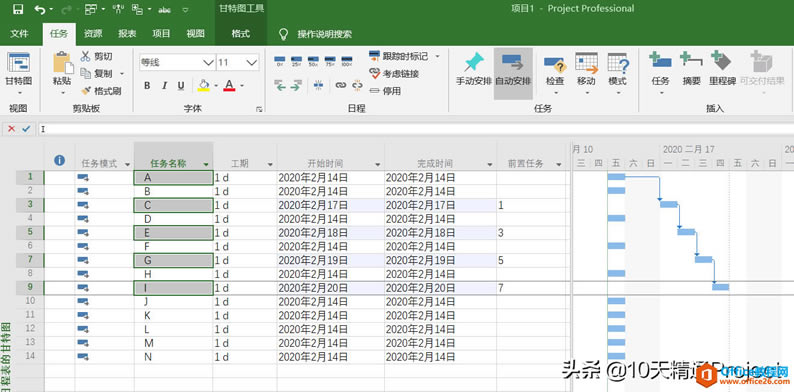Switch to the View tab
This screenshot has width=794, height=392.
(x=195, y=34)
